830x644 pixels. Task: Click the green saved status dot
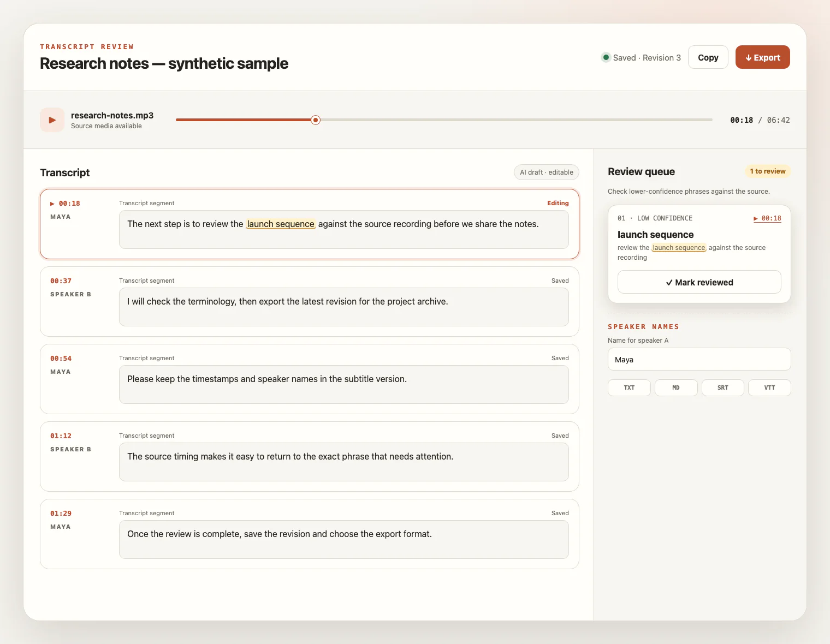[606, 57]
